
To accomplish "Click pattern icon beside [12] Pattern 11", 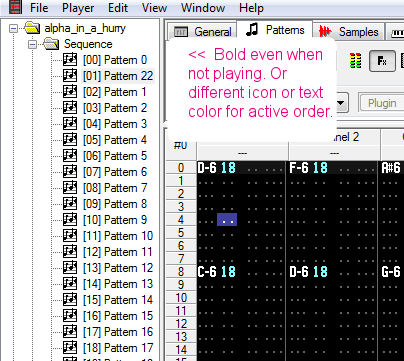I will pyautogui.click(x=70, y=251).
